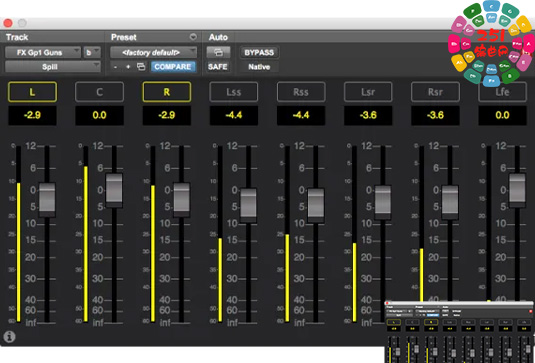Click the Lfe channel fader handle

click(517, 190)
